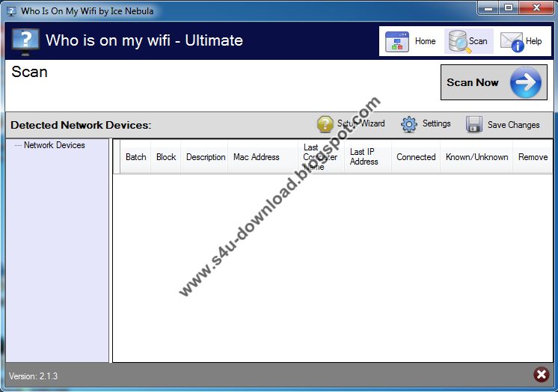
Task: Open the Home network diagram icon
Action: [x=396, y=41]
